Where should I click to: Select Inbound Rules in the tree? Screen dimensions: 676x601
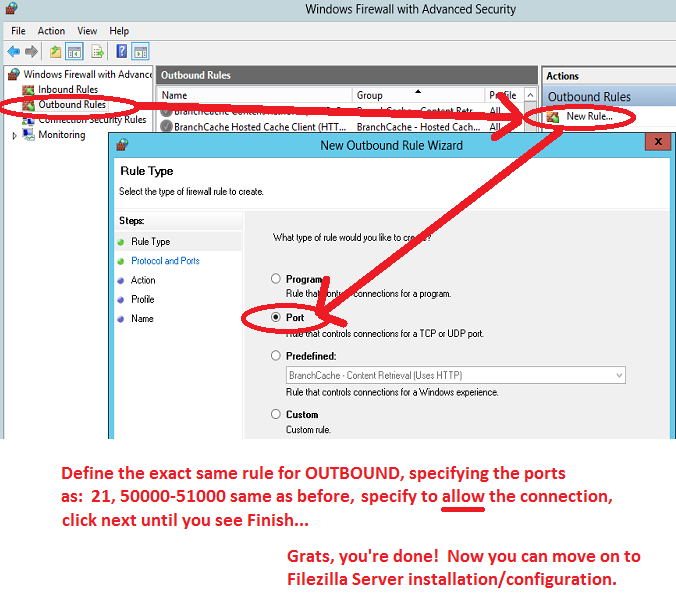pyautogui.click(x=68, y=89)
